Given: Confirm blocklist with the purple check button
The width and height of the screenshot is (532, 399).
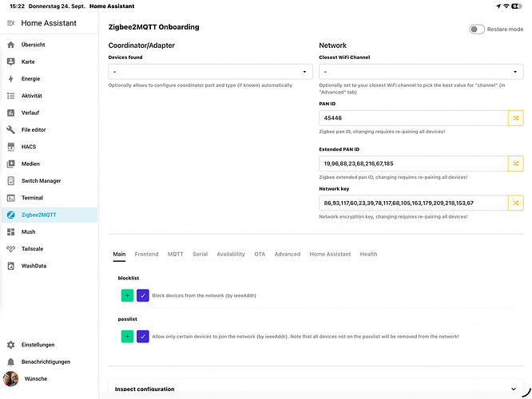Looking at the screenshot, I should (143, 295).
